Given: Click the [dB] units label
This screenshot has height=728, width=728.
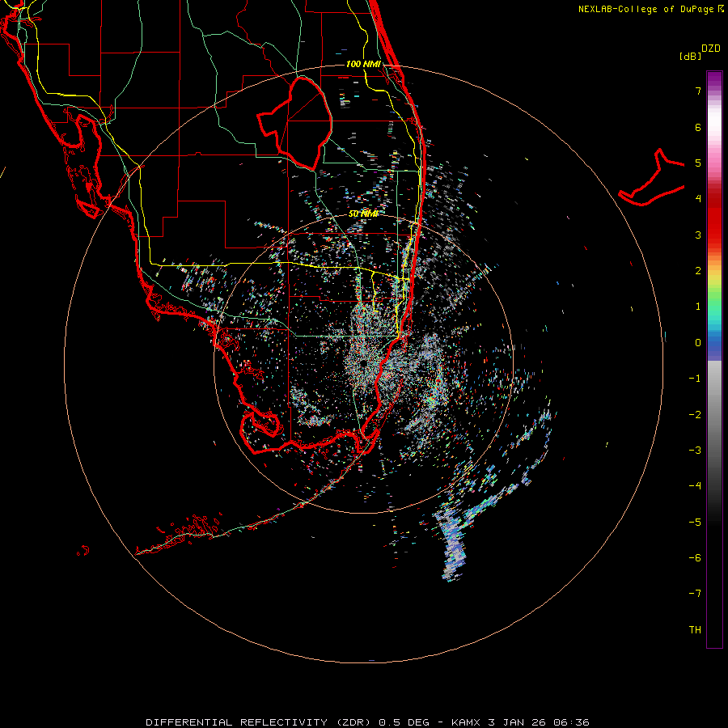Looking at the screenshot, I should pos(691,56).
